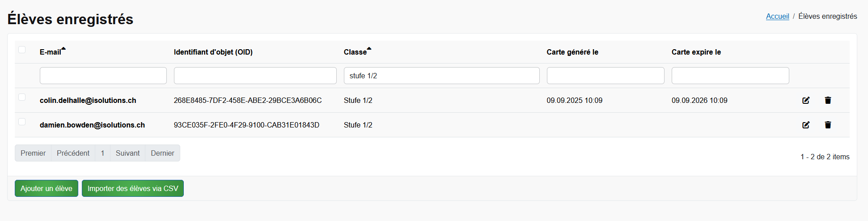
Task: Sort by Classe column arrow
Action: (369, 49)
